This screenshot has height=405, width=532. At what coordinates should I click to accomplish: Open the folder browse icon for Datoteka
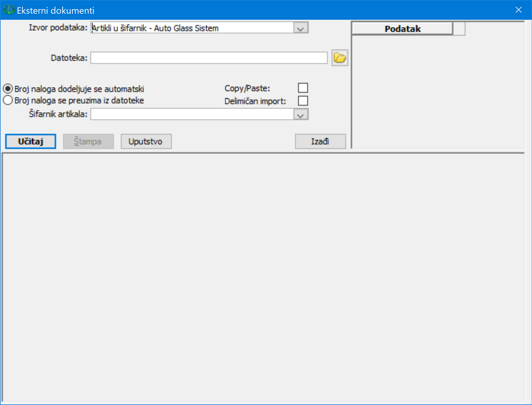pyautogui.click(x=340, y=58)
